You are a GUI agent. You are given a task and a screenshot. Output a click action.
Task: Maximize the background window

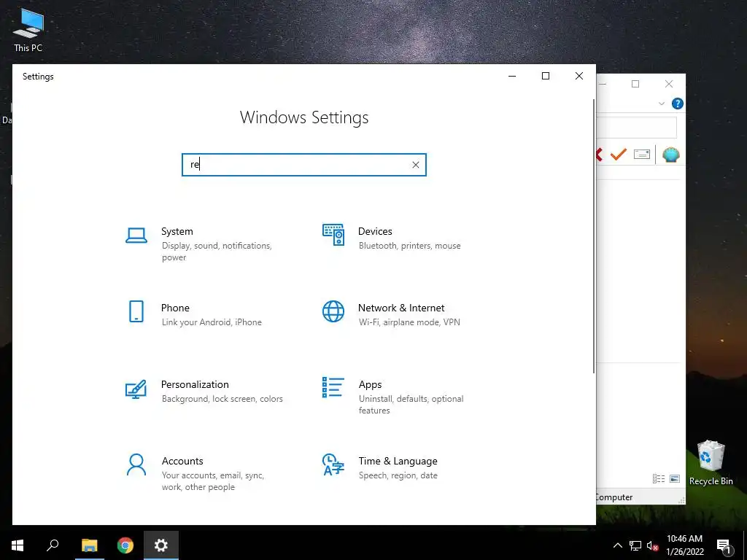635,84
